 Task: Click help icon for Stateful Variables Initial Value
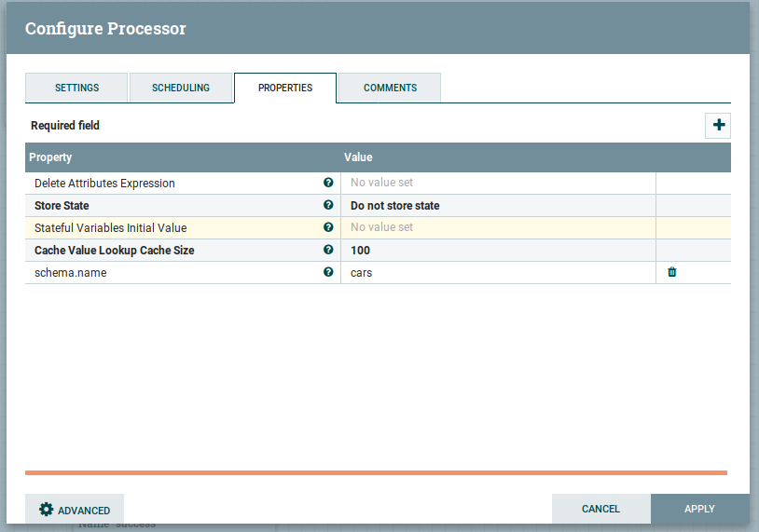tap(328, 227)
